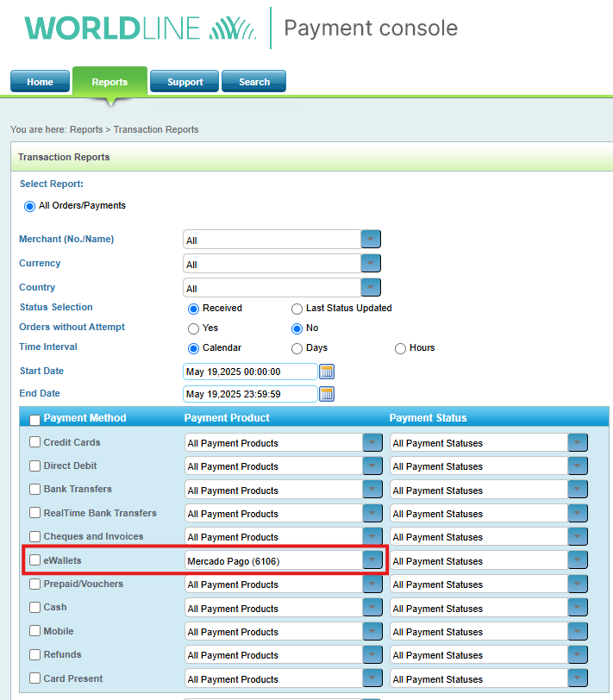Switch to the Support tab
Screen dimensions: 613x700
[x=185, y=82]
